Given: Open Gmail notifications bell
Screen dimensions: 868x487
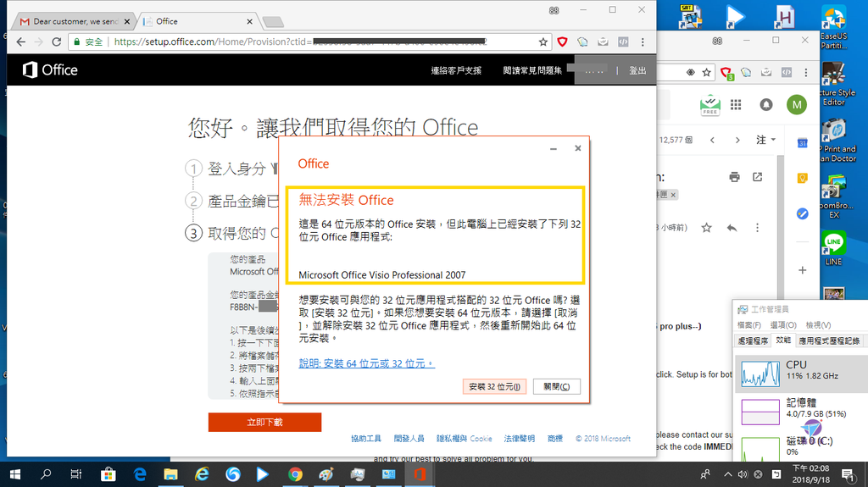Looking at the screenshot, I should click(766, 104).
